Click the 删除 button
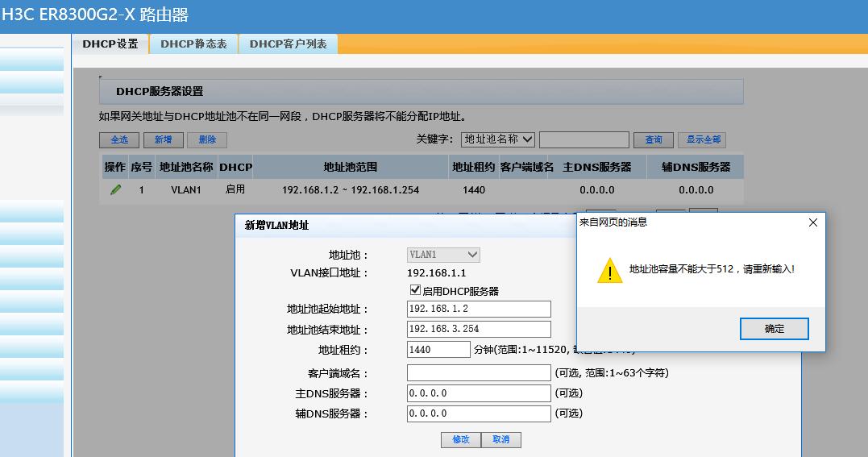This screenshot has height=457, width=868. pos(207,139)
